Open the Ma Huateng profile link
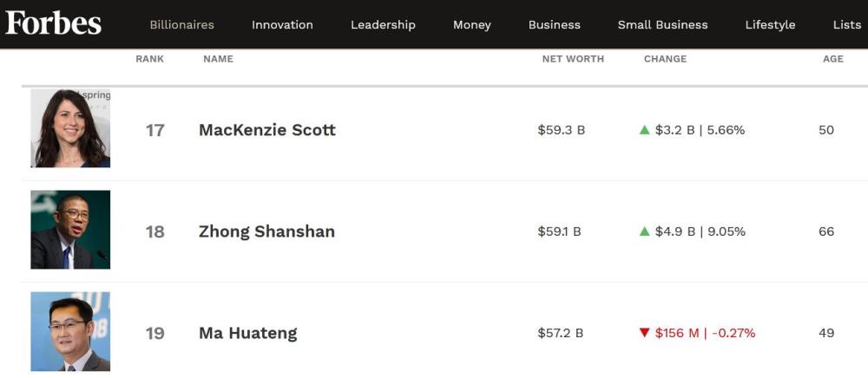The height and width of the screenshot is (378, 868). tap(248, 333)
